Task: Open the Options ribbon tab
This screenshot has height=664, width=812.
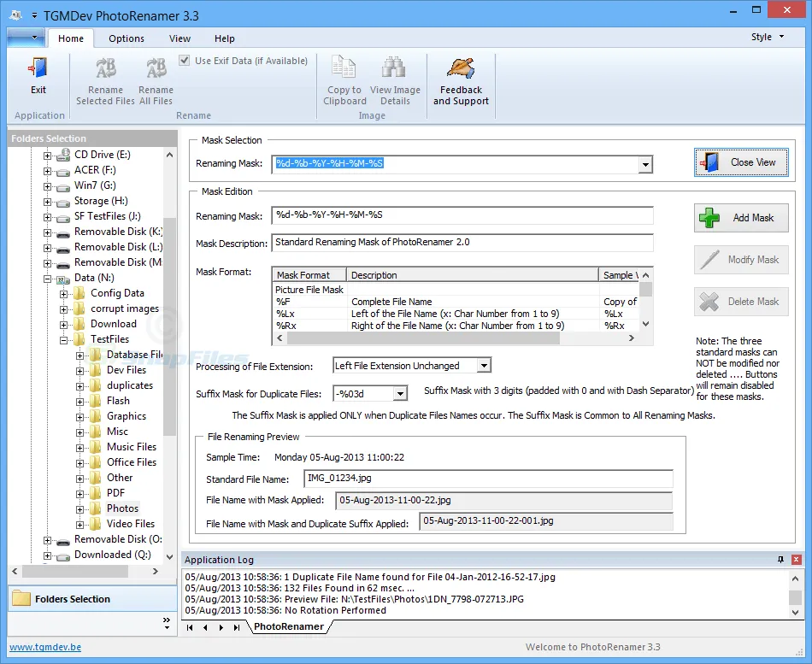Action: click(127, 38)
